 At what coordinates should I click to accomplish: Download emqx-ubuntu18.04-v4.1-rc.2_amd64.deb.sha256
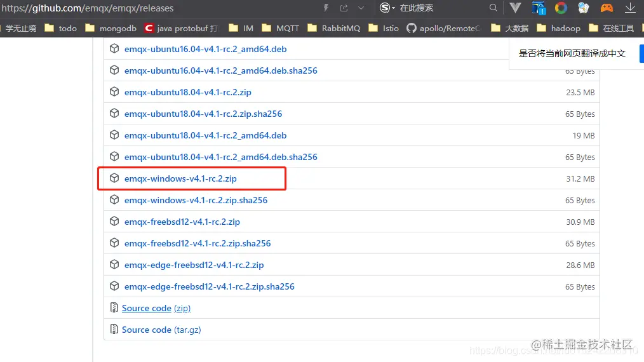tap(220, 157)
